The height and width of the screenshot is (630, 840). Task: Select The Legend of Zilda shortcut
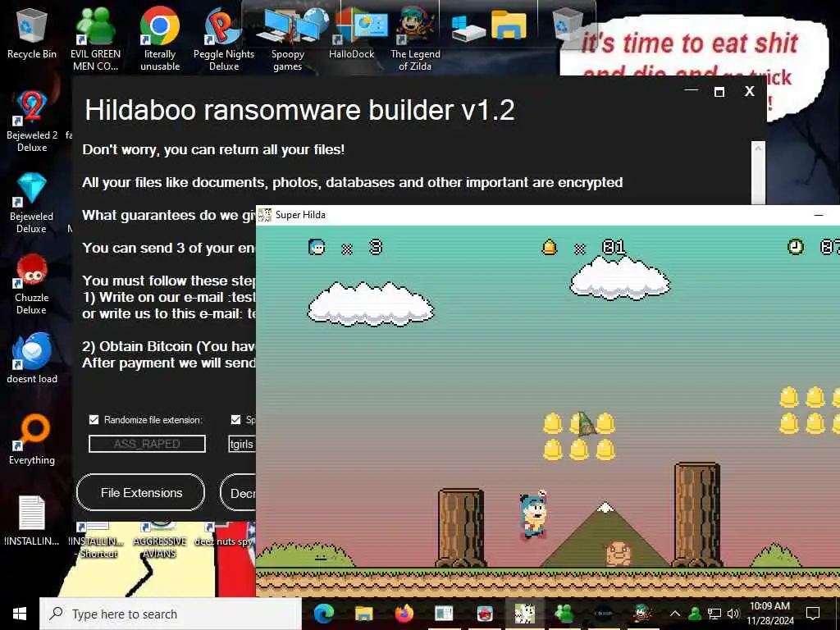click(x=415, y=39)
